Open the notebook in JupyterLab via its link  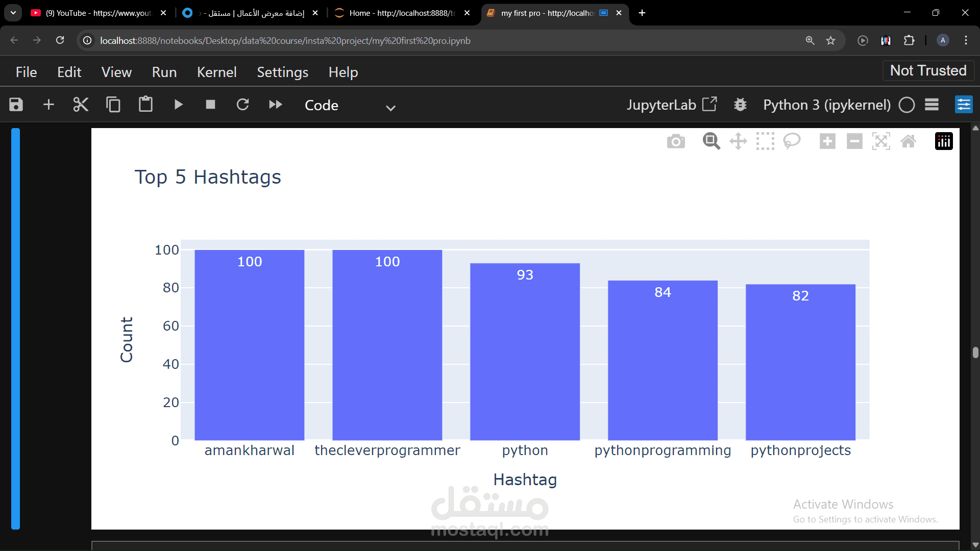coord(671,105)
